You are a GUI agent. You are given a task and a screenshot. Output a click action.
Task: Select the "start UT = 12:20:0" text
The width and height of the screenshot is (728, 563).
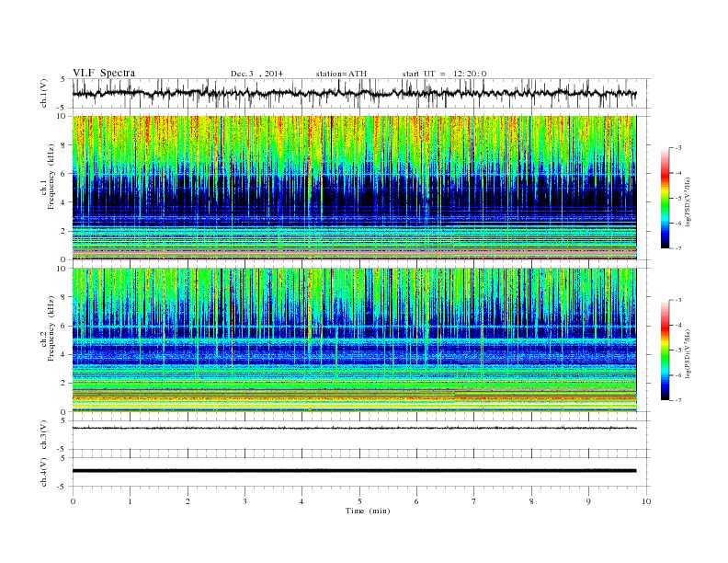pos(444,74)
